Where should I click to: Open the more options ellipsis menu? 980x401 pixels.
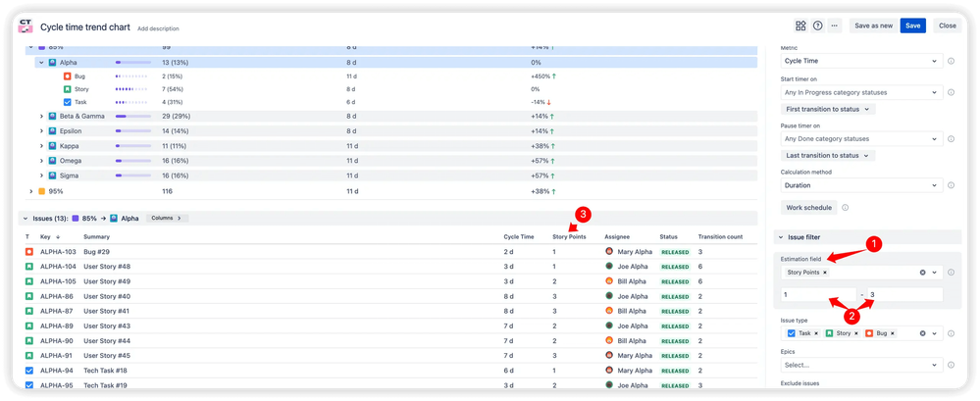pyautogui.click(x=834, y=26)
